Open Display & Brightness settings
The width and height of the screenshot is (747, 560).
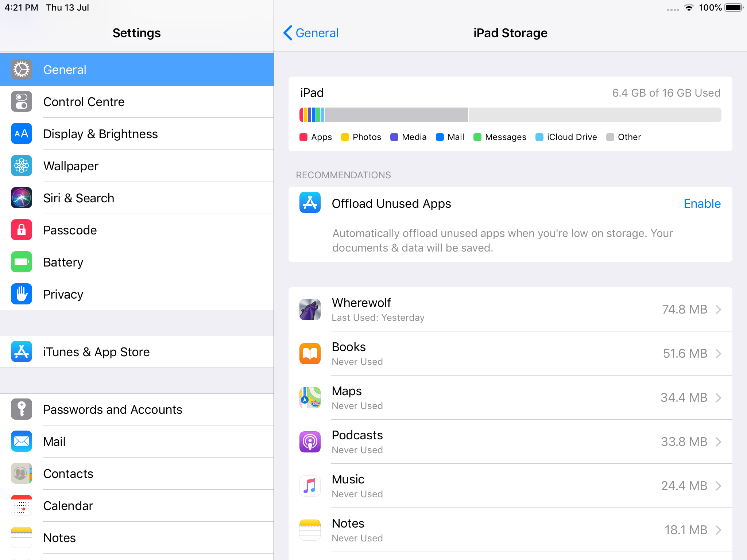(x=137, y=134)
